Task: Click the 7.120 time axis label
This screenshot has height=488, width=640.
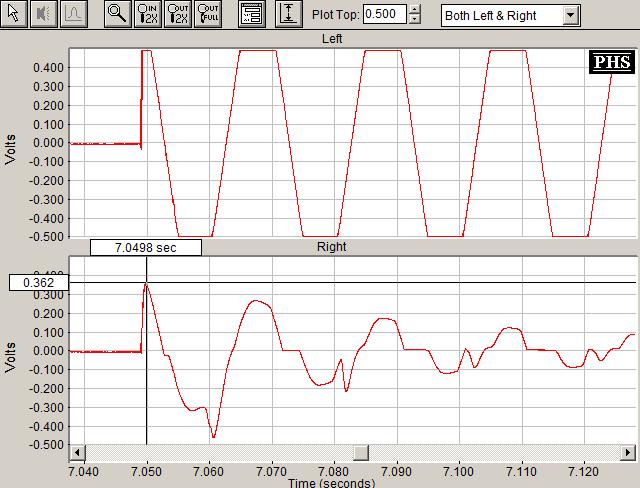Action: pyautogui.click(x=584, y=472)
